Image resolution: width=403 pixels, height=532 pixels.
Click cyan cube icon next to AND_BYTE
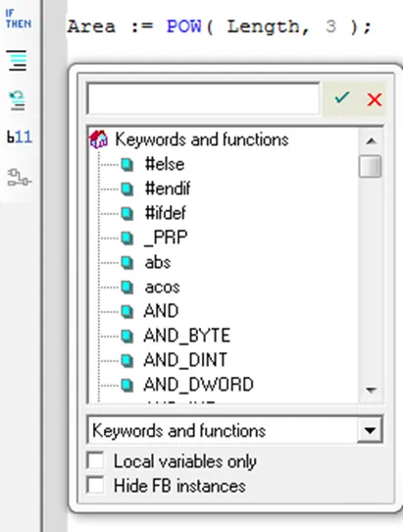point(126,336)
